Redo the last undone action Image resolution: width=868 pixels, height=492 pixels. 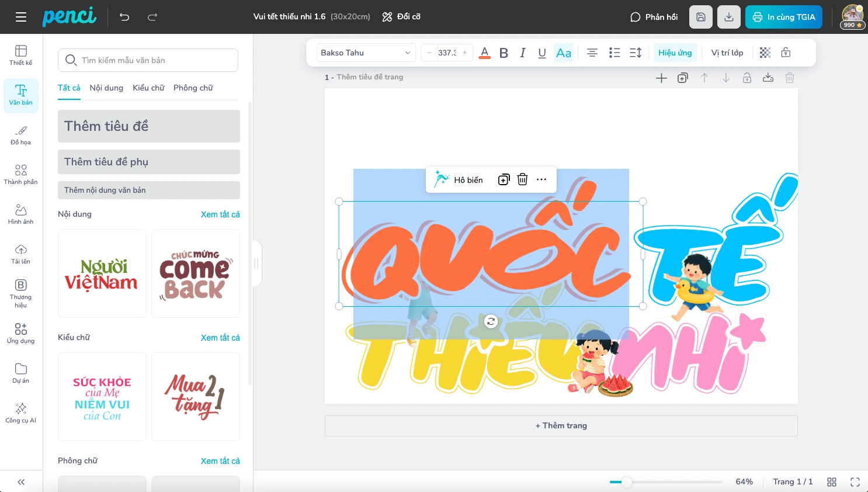pyautogui.click(x=152, y=17)
